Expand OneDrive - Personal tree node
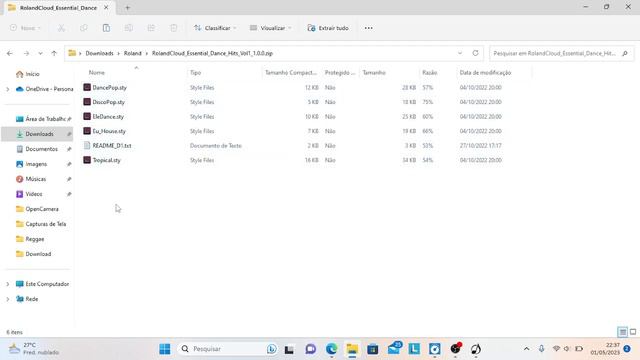640x360 pixels. tap(8, 89)
